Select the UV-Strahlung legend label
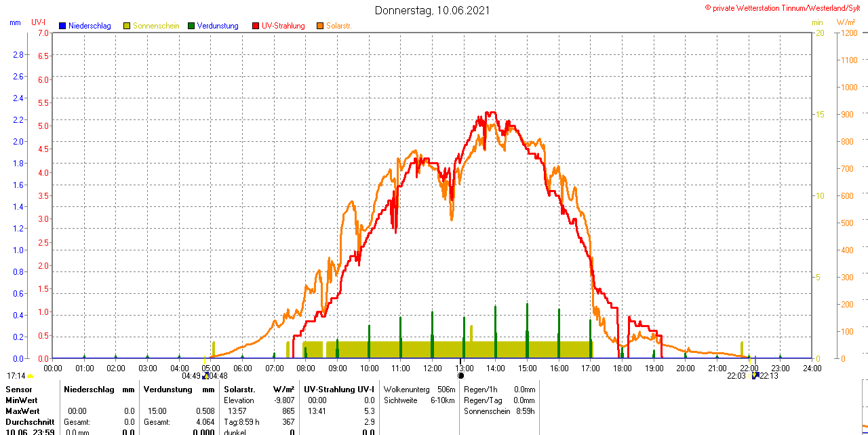Screen dimensions: 868x435 pos(283,26)
